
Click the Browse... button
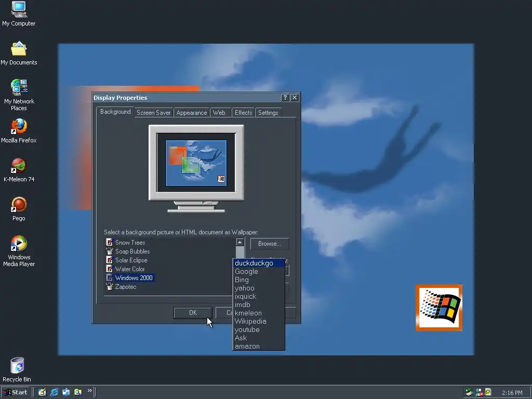(270, 244)
